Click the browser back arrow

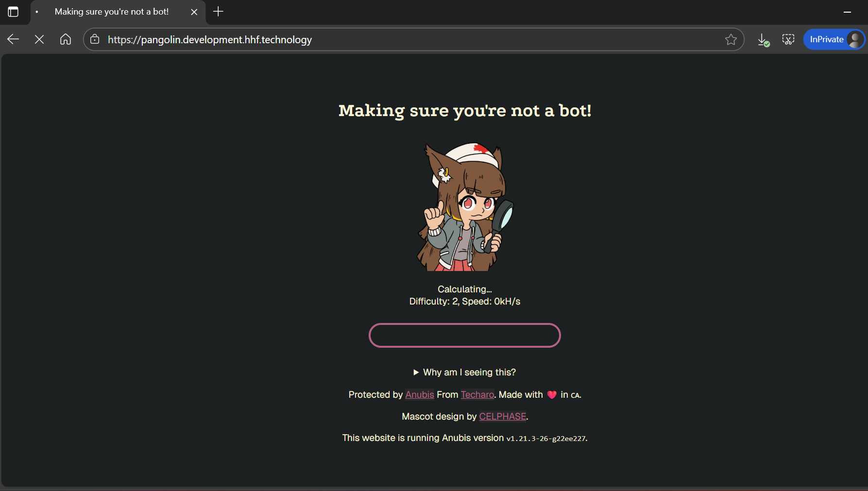coord(13,39)
